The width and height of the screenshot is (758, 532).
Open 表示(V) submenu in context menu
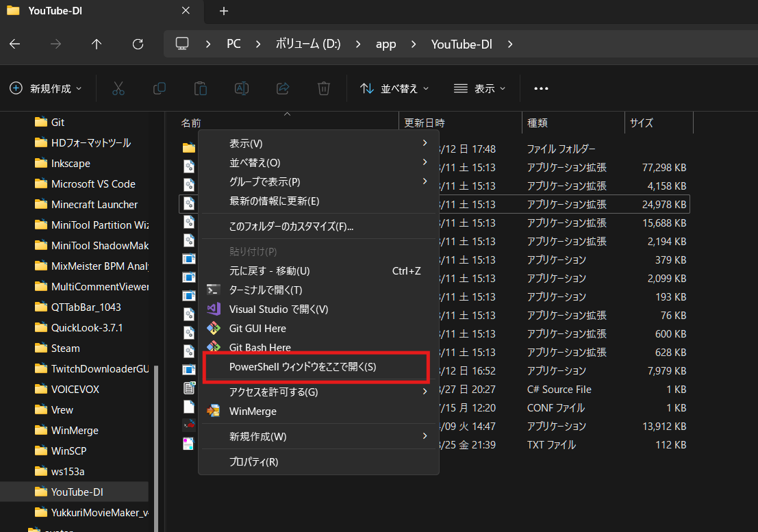click(318, 144)
